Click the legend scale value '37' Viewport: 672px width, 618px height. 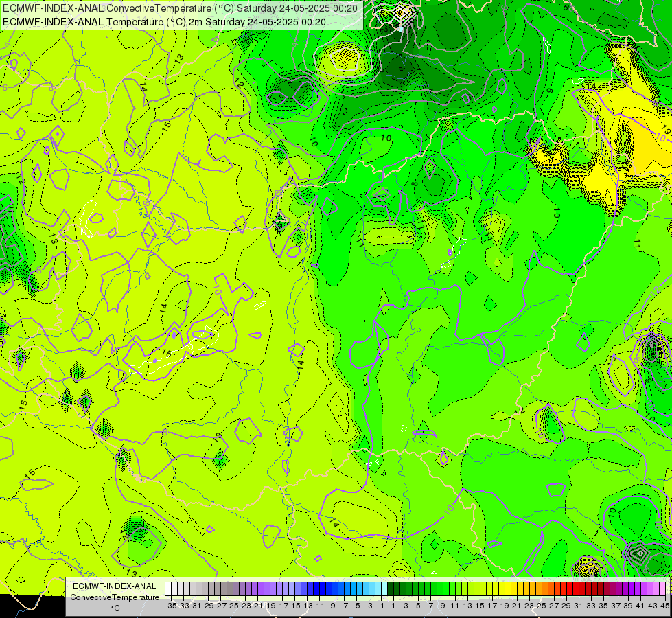click(x=616, y=606)
